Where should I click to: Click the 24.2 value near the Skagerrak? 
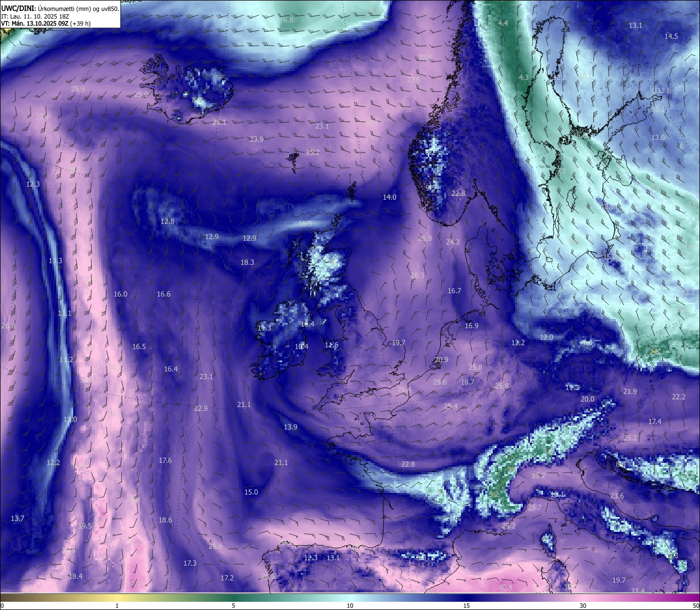point(453,242)
